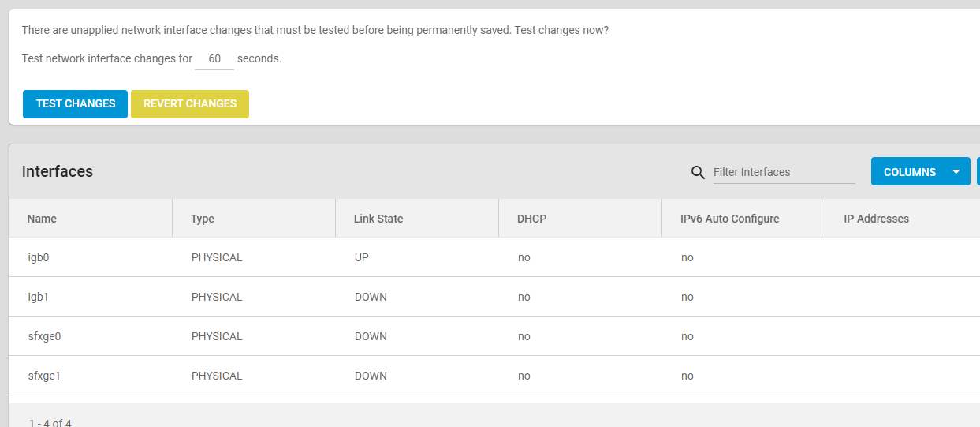Image resolution: width=980 pixels, height=427 pixels.
Task: Click the test duration seconds field
Action: point(214,59)
